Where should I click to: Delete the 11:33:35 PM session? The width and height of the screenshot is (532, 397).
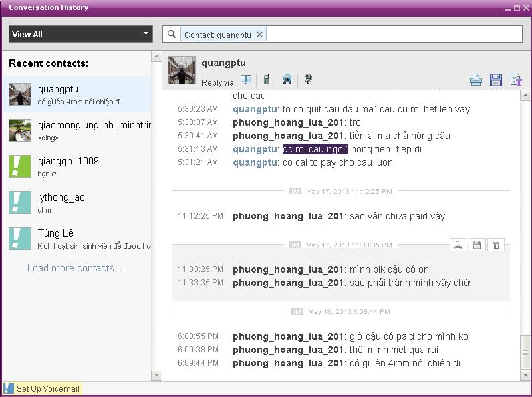(496, 245)
